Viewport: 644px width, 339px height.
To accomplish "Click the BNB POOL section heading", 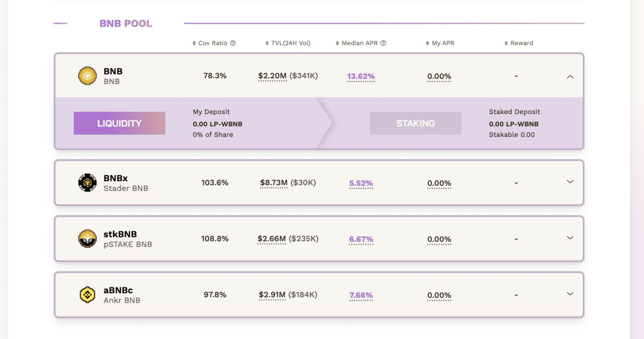I will click(x=126, y=23).
